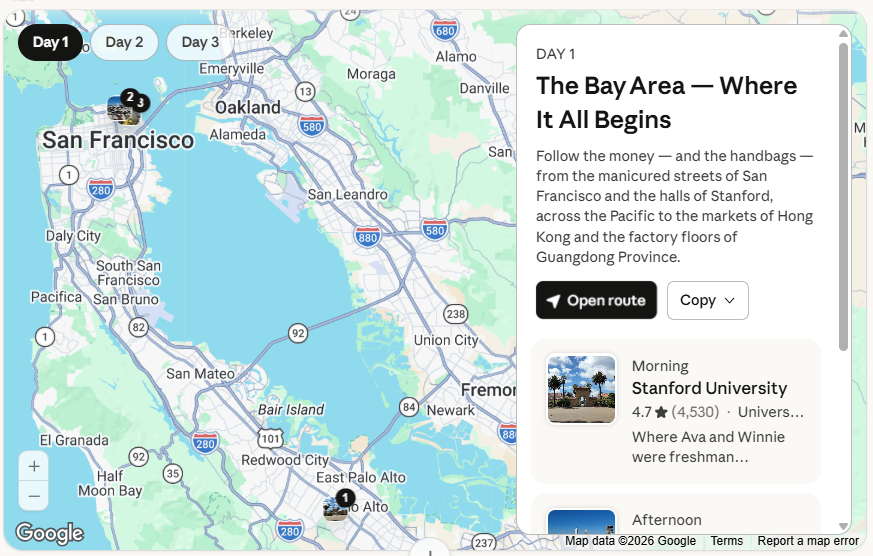Click map marker number 3 in San Francisco
The image size is (873, 556).
pos(141,103)
